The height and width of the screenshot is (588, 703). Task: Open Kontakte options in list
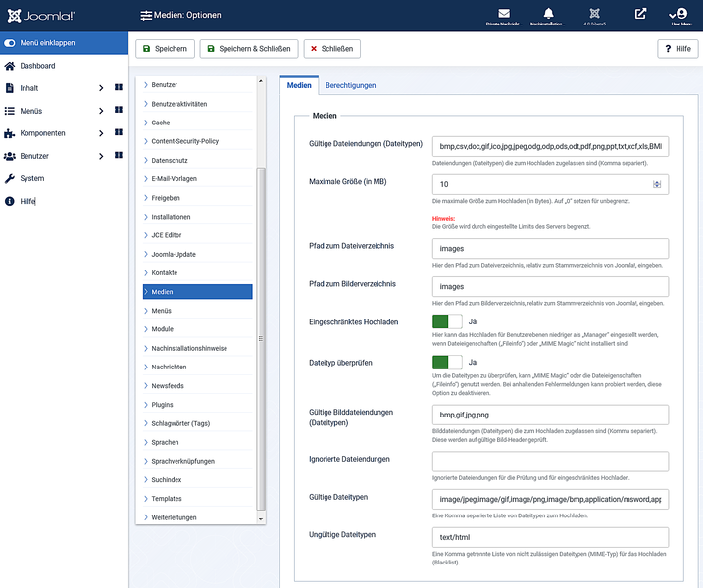tap(198, 272)
